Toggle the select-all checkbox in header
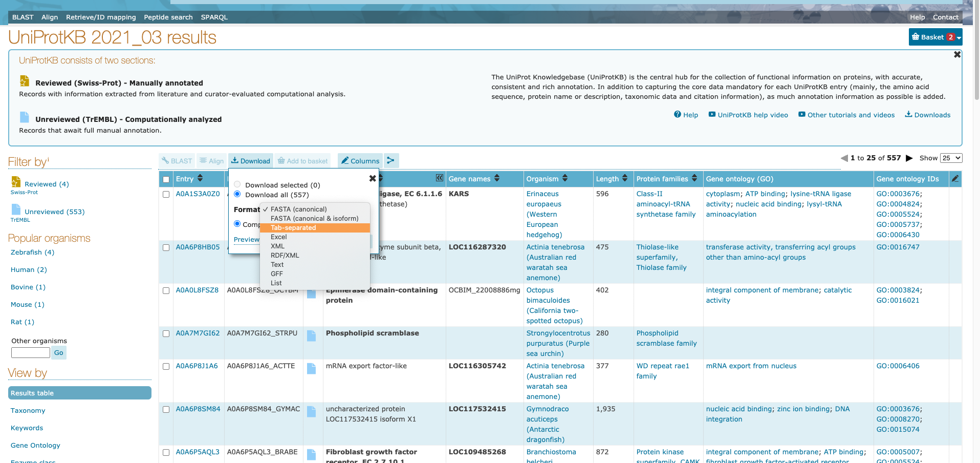 (166, 179)
